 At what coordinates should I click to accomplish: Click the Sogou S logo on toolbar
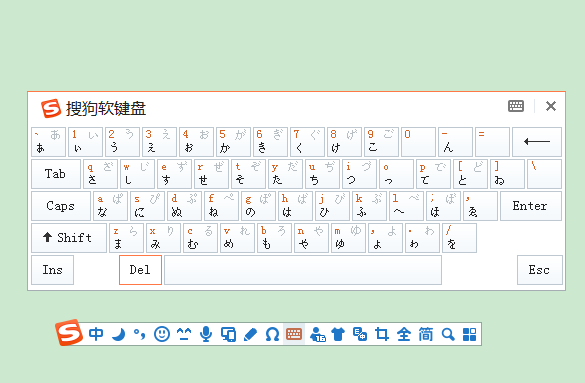(69, 332)
